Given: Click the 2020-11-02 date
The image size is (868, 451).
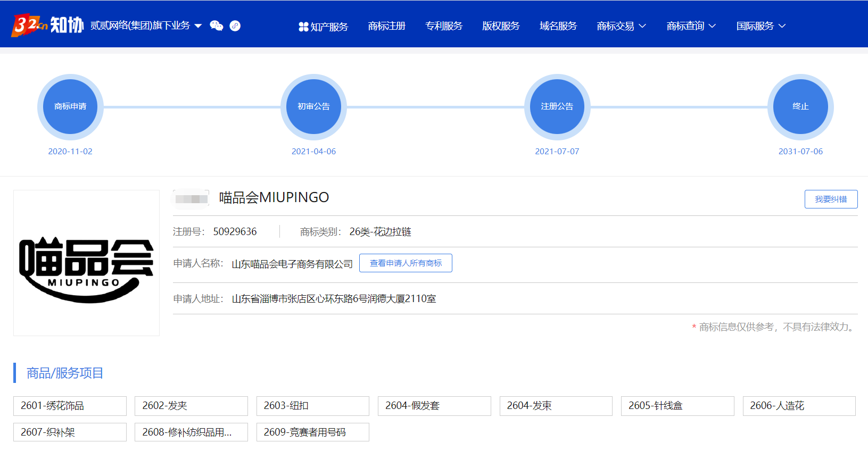Looking at the screenshot, I should pyautogui.click(x=70, y=151).
